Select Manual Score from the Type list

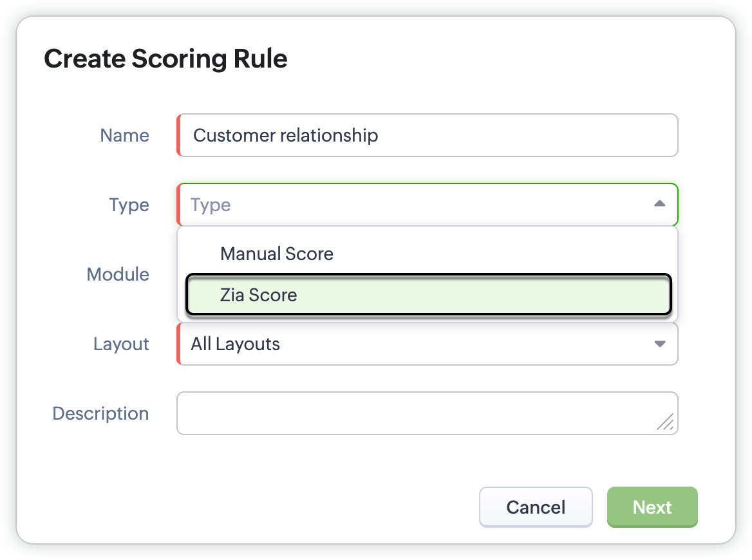pos(277,254)
